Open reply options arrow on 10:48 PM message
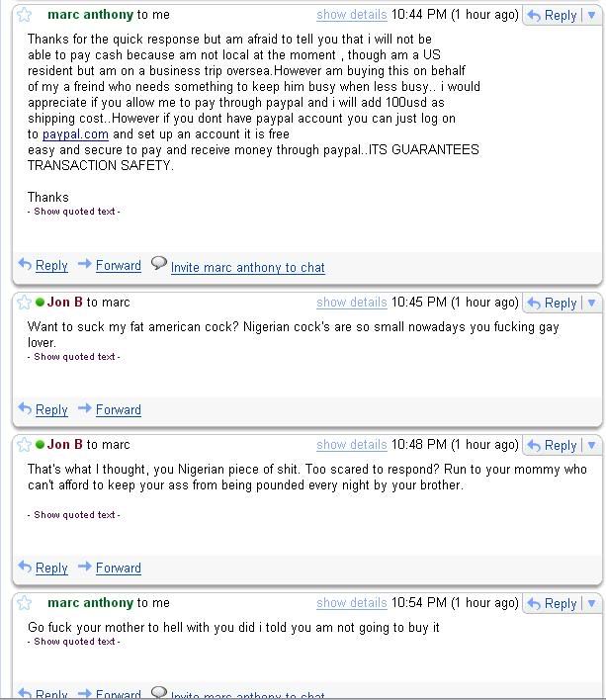The image size is (606, 700). pyautogui.click(x=592, y=445)
